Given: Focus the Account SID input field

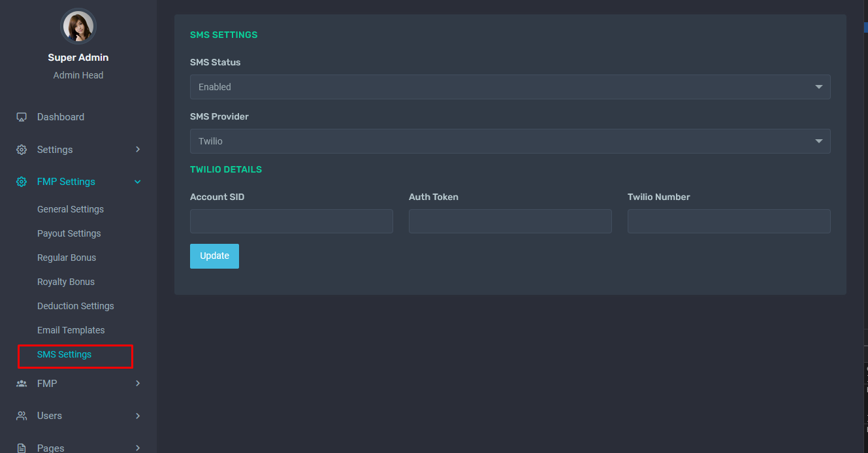Looking at the screenshot, I should tap(291, 222).
